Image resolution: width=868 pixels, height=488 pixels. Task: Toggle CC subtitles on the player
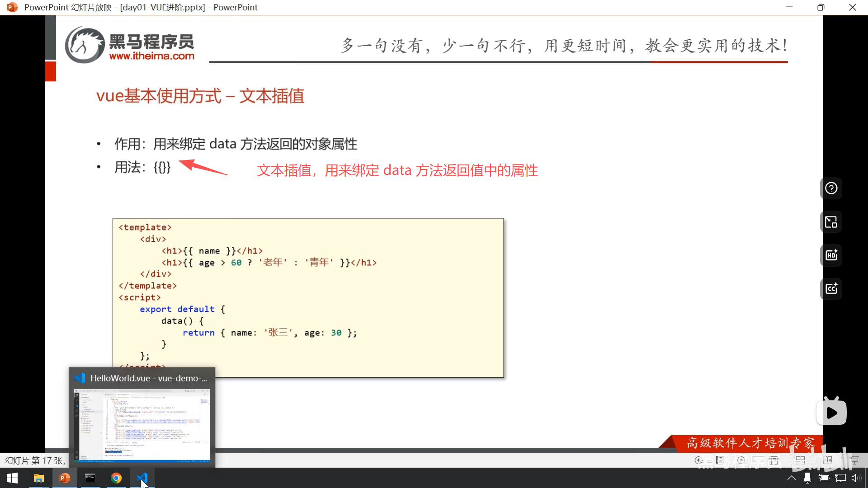(x=831, y=289)
